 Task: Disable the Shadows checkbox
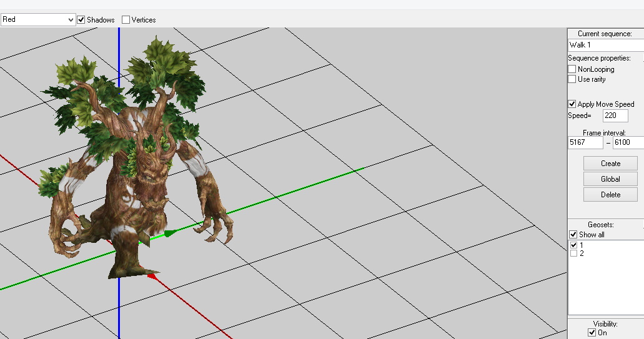click(x=81, y=20)
